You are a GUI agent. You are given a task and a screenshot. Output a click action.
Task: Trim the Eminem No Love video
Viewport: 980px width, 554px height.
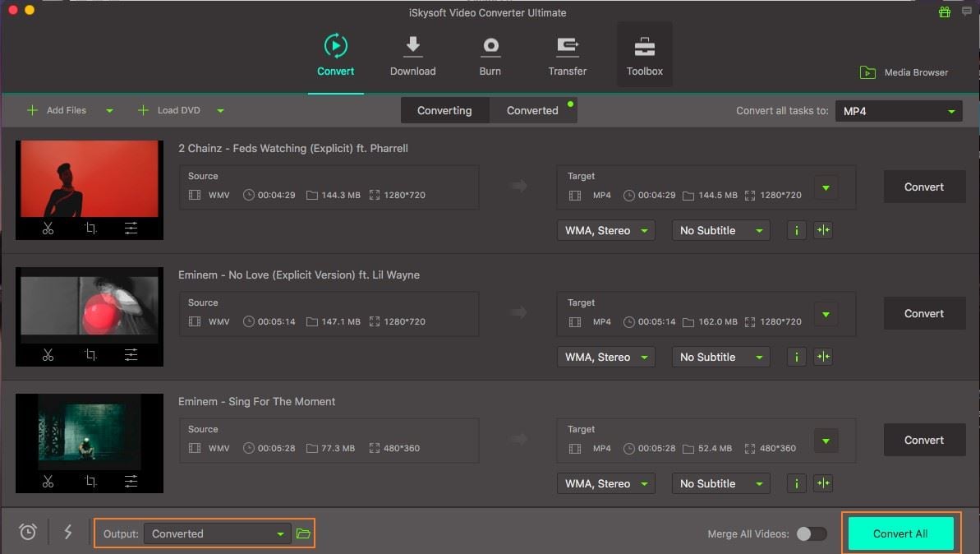pyautogui.click(x=48, y=355)
